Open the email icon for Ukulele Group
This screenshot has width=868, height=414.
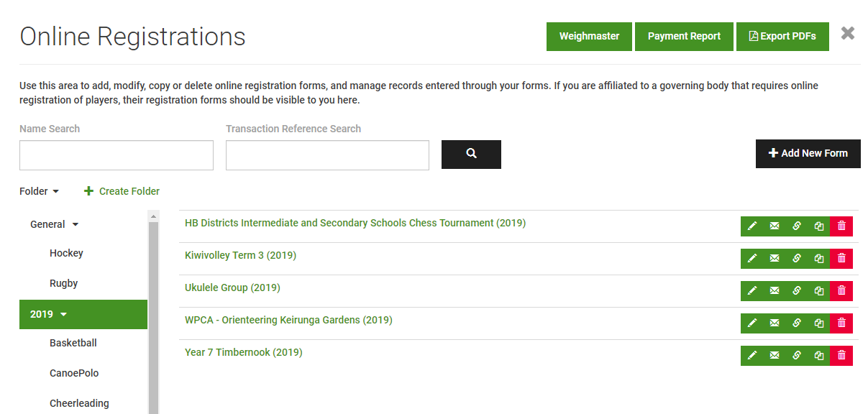click(x=775, y=291)
